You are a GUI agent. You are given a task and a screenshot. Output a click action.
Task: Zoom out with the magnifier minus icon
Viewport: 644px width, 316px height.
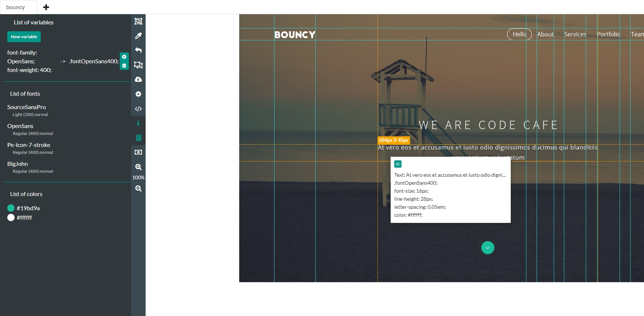[138, 188]
